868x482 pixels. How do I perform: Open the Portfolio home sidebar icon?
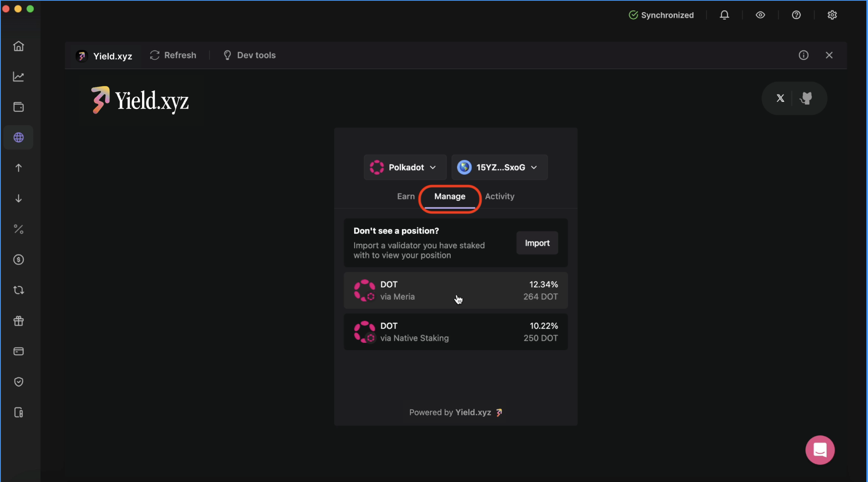coord(19,46)
